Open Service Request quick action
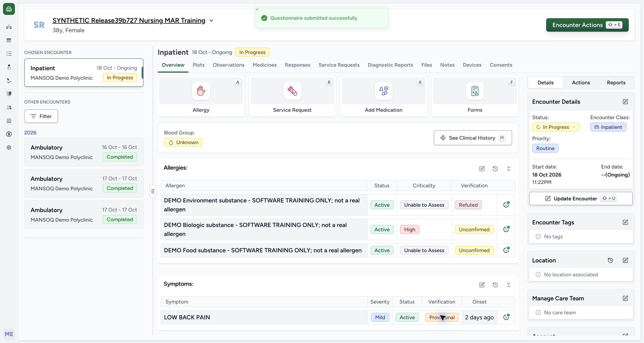This screenshot has width=644, height=343. click(292, 96)
